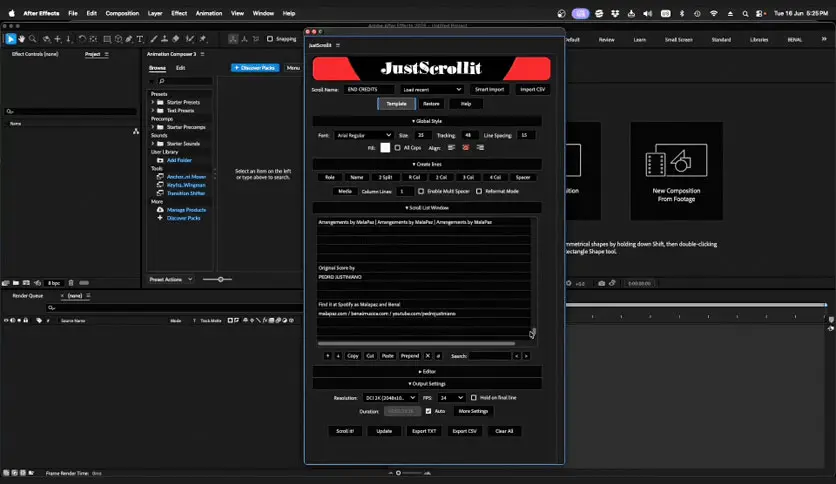Open the FPS 24 dropdown
Image resolution: width=836 pixels, height=484 pixels.
(x=451, y=398)
